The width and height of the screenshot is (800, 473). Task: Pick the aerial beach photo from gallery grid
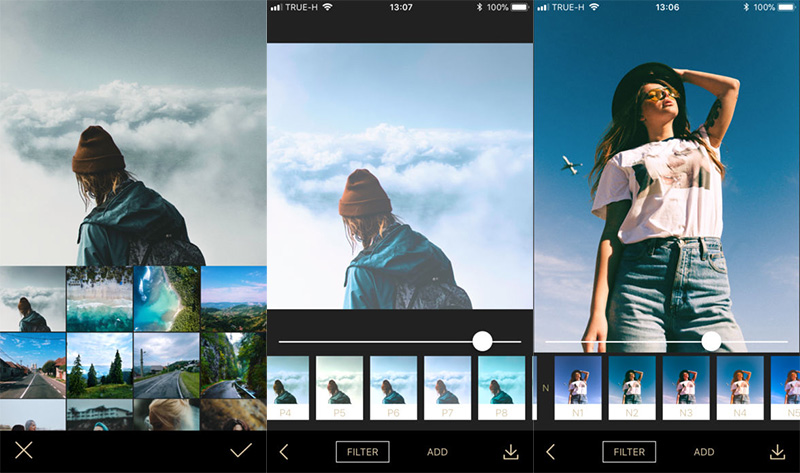tap(99, 298)
